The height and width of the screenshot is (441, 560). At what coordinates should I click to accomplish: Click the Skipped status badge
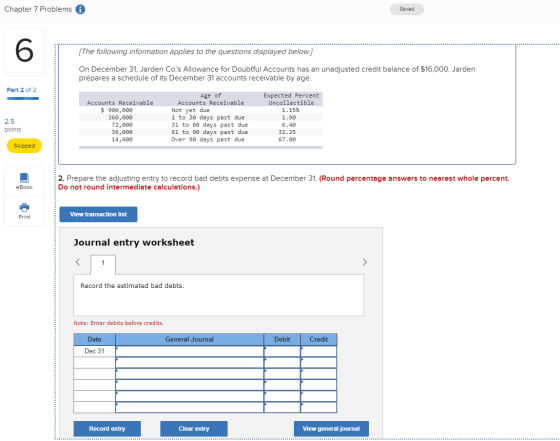point(24,146)
